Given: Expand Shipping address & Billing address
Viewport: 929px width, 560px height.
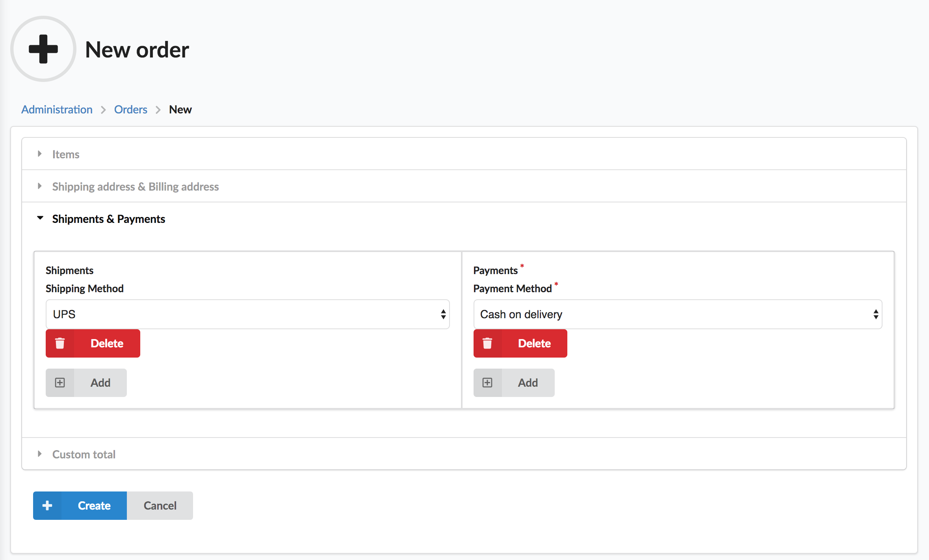Looking at the screenshot, I should tap(136, 186).
